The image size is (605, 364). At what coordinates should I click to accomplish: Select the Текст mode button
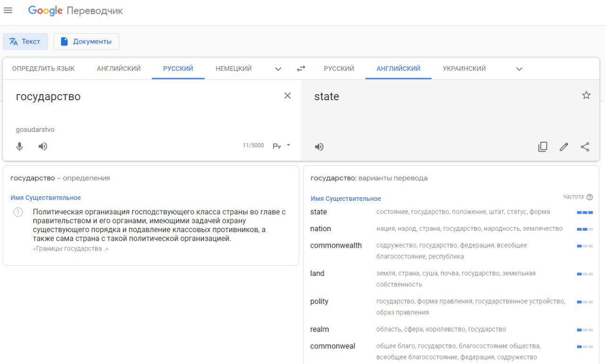point(25,42)
